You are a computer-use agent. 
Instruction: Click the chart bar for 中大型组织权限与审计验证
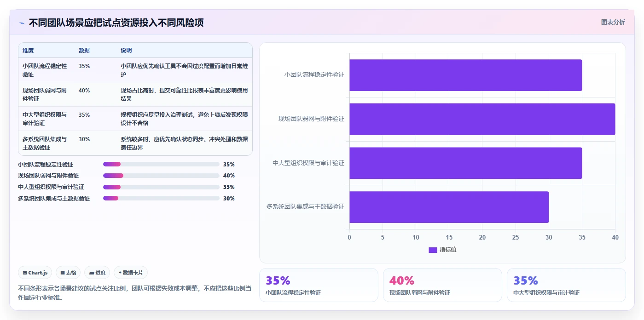[465, 163]
